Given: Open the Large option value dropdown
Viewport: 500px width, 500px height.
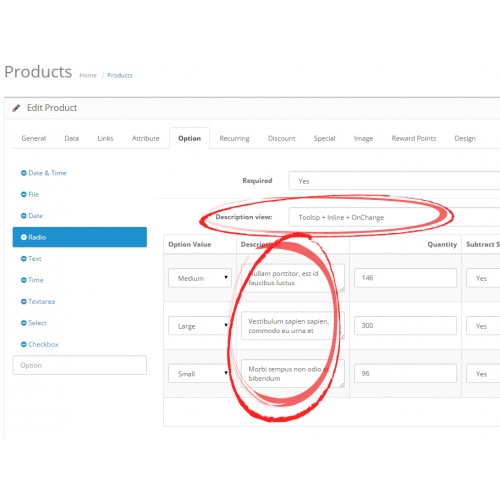Looking at the screenshot, I should (x=200, y=326).
